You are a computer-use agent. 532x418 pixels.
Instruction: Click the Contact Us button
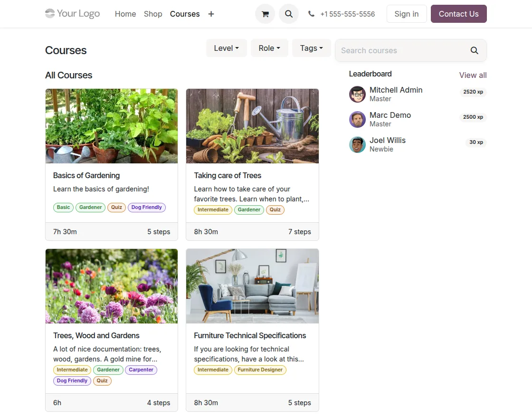click(459, 14)
